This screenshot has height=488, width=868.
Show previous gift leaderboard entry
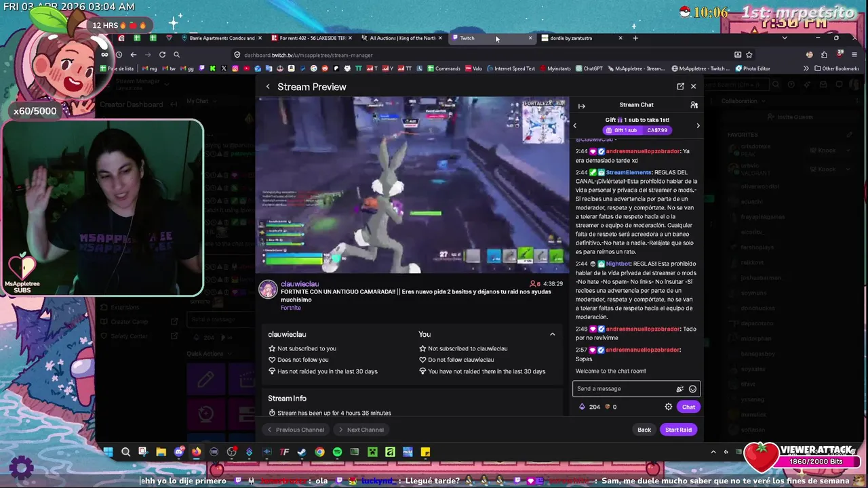(x=575, y=125)
